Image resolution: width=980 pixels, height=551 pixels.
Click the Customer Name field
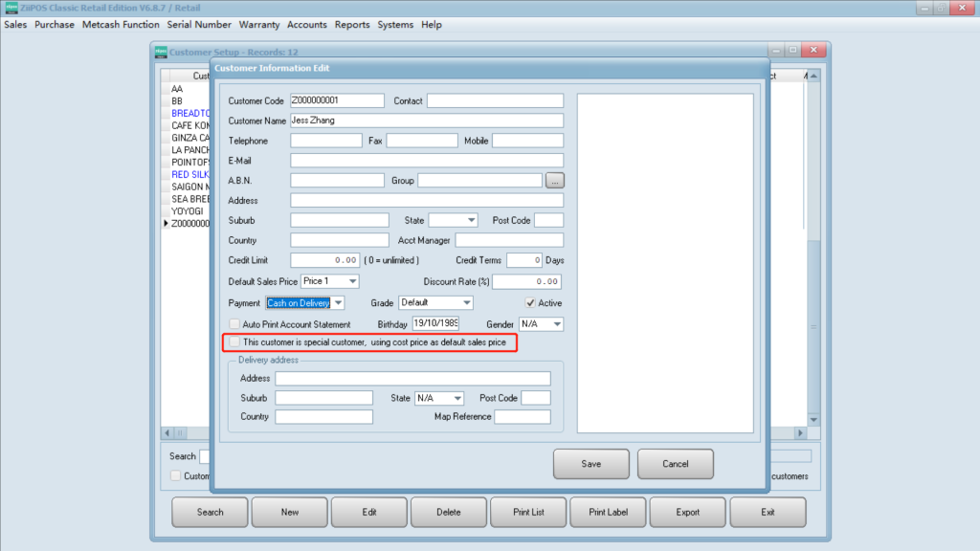click(426, 121)
